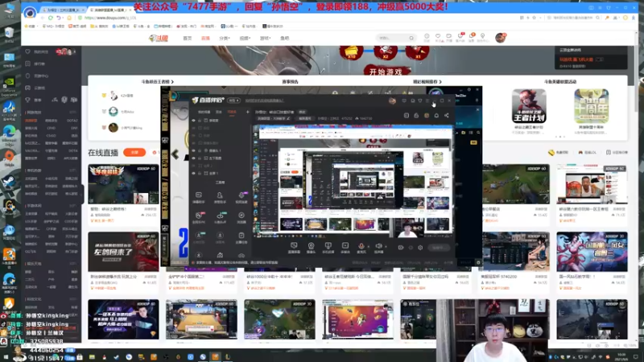Click the bell icon above the stream preview

click(x=436, y=115)
